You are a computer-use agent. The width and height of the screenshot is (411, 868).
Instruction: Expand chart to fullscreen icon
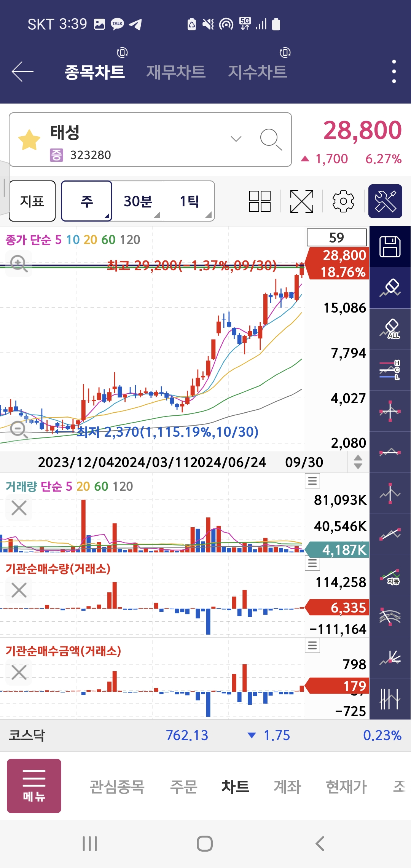coord(302,201)
